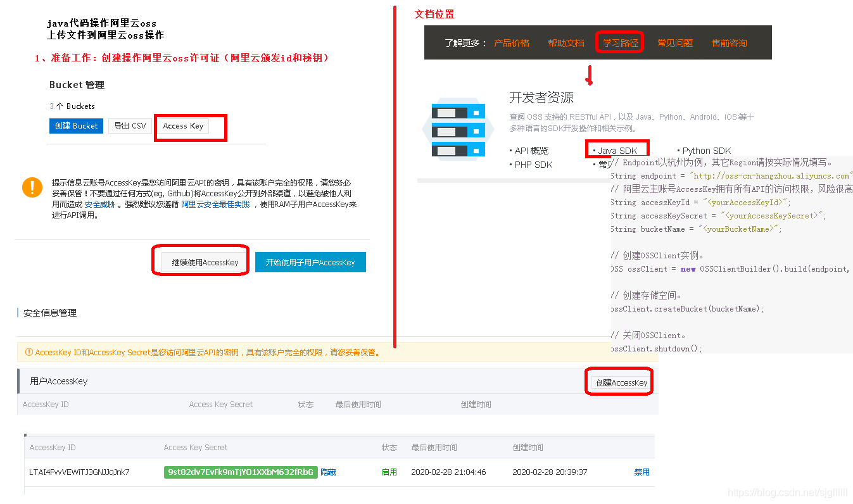This screenshot has width=853, height=504.
Task: Open the 售前咨询 menu item
Action: click(x=728, y=41)
